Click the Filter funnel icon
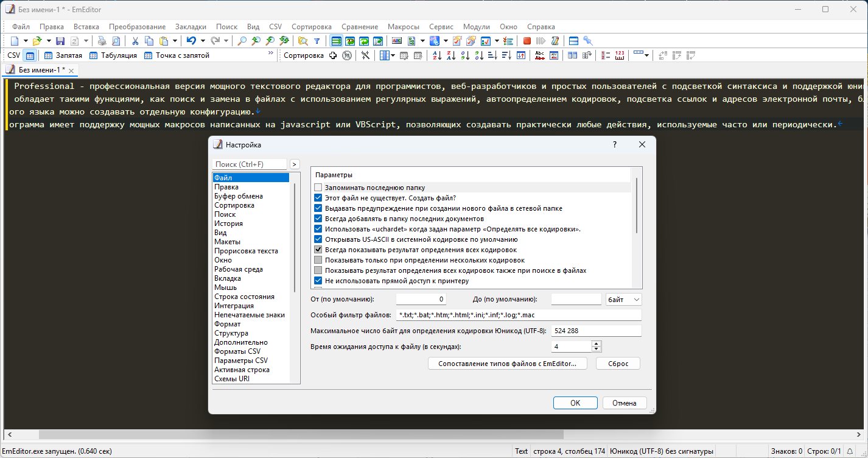Image resolution: width=868 pixels, height=458 pixels. click(x=317, y=41)
